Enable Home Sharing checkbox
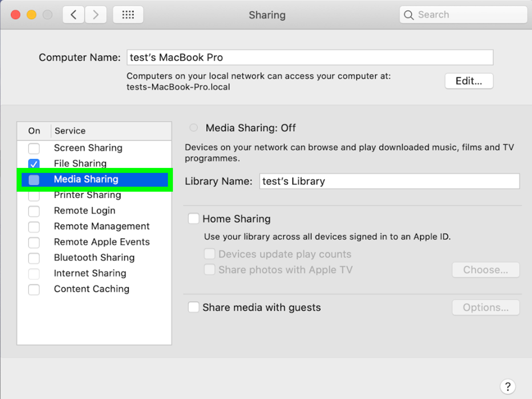The image size is (532, 399). (x=194, y=219)
